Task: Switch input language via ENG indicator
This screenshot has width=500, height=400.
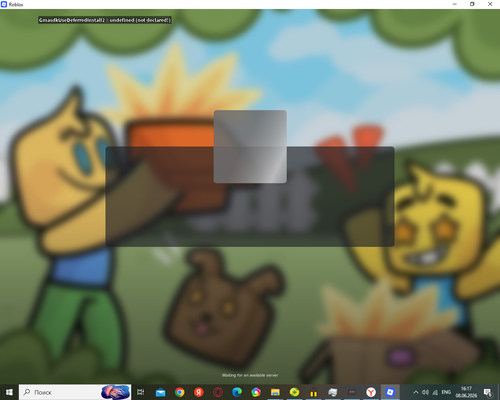Action: click(446, 392)
